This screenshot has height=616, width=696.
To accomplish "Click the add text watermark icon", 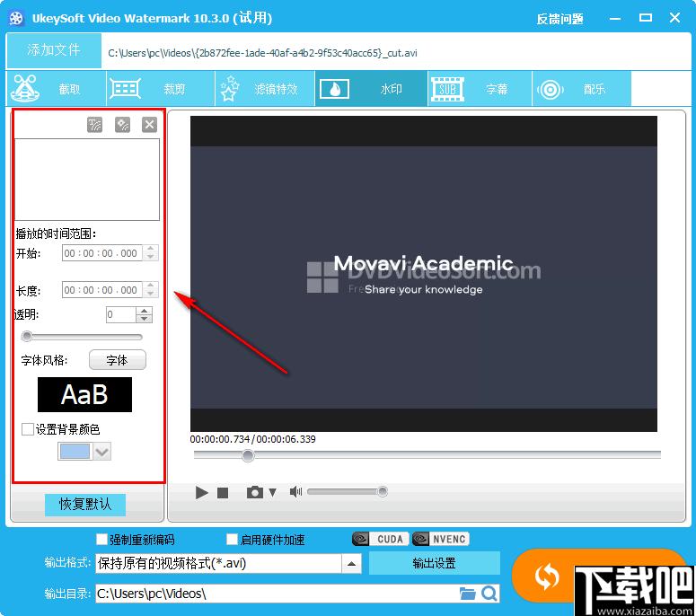I will 94,125.
